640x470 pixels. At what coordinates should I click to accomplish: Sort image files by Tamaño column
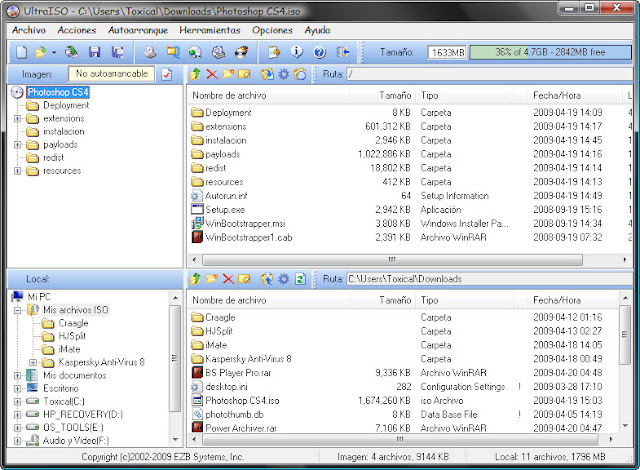(383, 95)
